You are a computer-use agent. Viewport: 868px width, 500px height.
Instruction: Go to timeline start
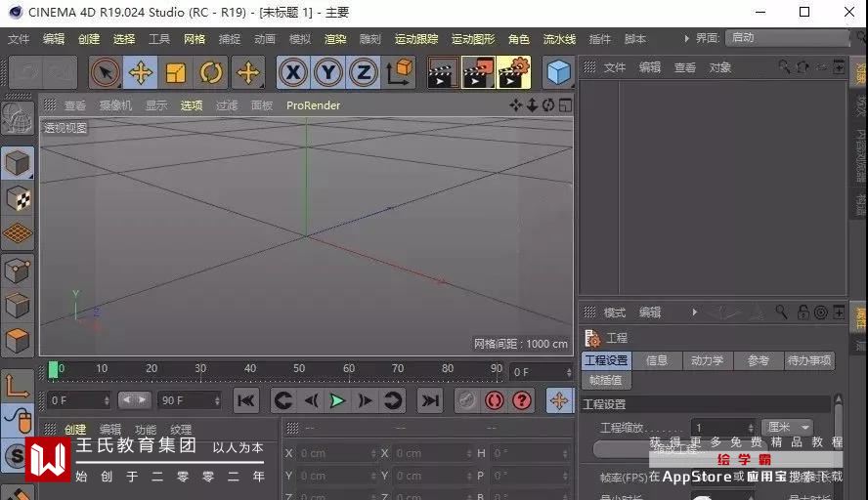[245, 400]
